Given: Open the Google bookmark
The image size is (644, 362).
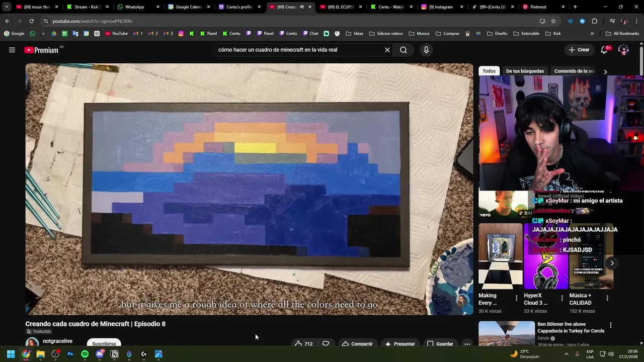Looking at the screenshot, I should pyautogui.click(x=14, y=34).
